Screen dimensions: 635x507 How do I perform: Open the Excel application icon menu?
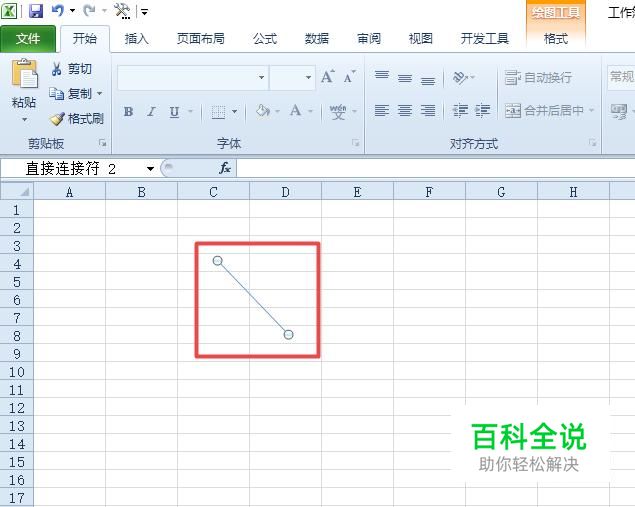click(9, 11)
